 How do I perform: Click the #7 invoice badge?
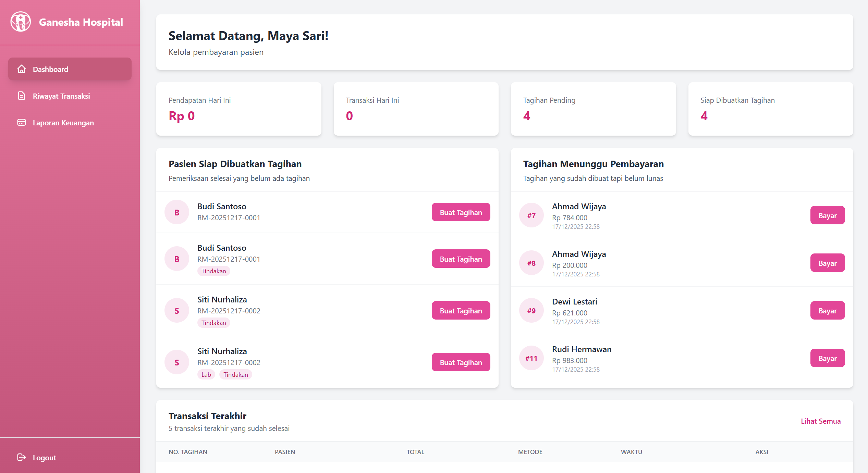[531, 215]
